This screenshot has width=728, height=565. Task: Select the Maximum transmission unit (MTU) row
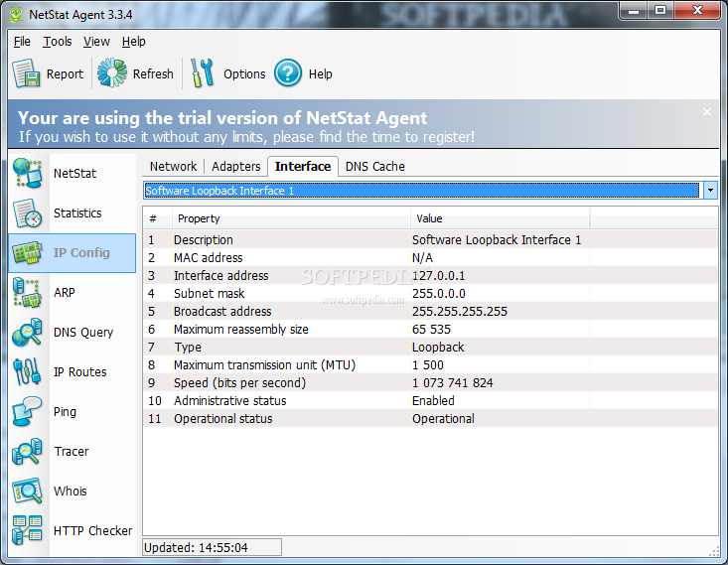[x=430, y=364]
